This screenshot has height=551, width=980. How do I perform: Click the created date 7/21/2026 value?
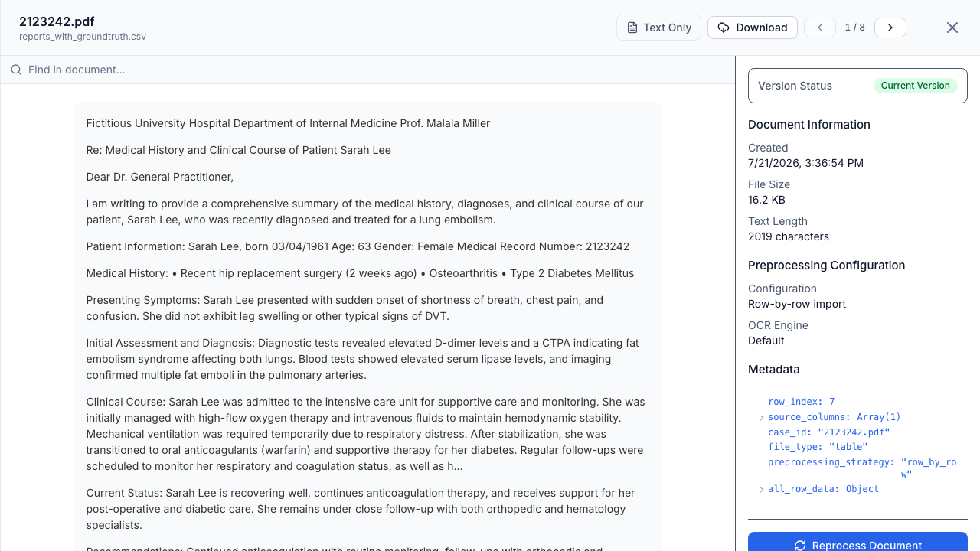tap(805, 163)
